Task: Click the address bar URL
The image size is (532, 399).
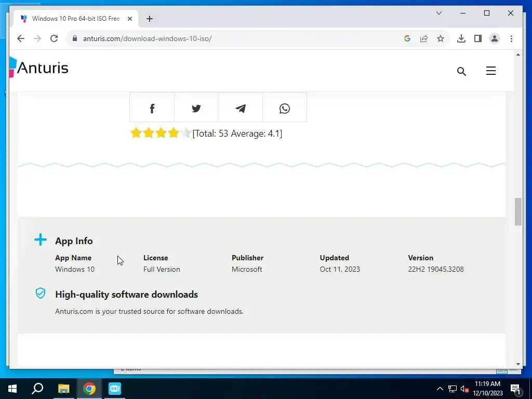Action: pos(147,38)
